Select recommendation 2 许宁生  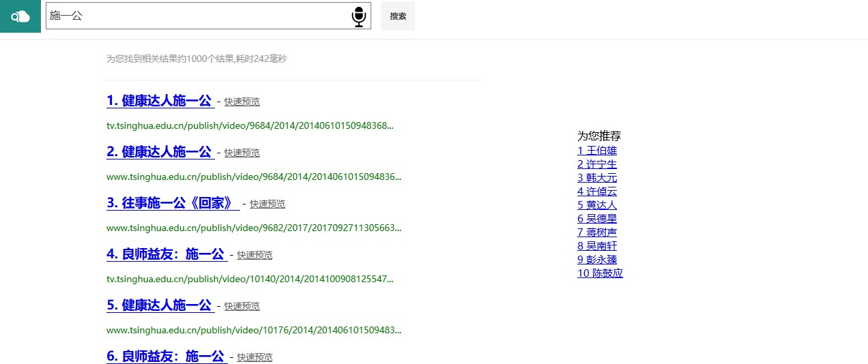pyautogui.click(x=597, y=164)
